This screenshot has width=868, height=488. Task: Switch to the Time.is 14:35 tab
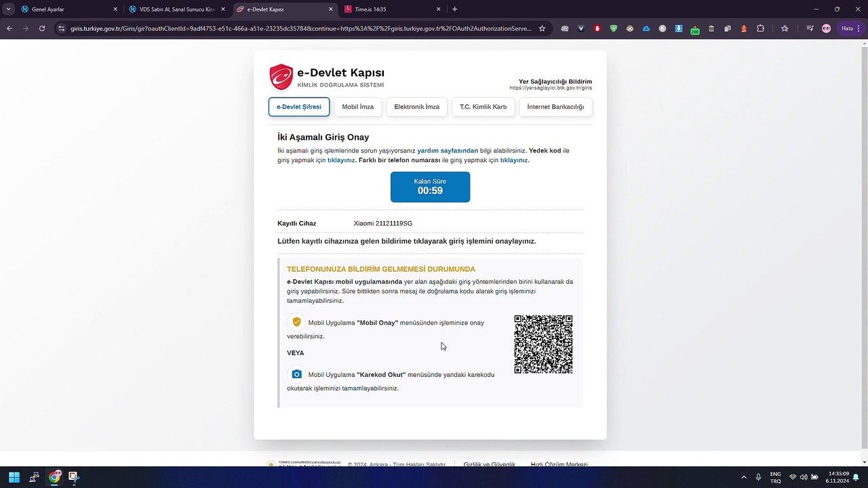pos(393,9)
